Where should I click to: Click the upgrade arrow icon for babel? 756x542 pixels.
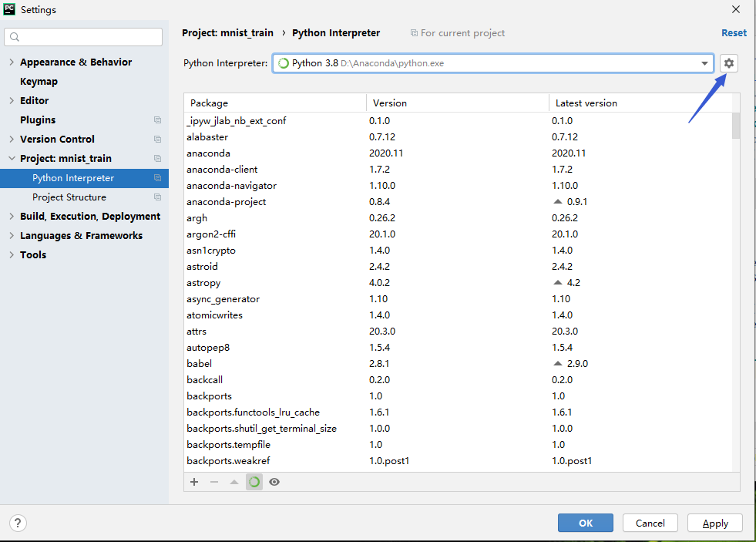pyautogui.click(x=558, y=364)
